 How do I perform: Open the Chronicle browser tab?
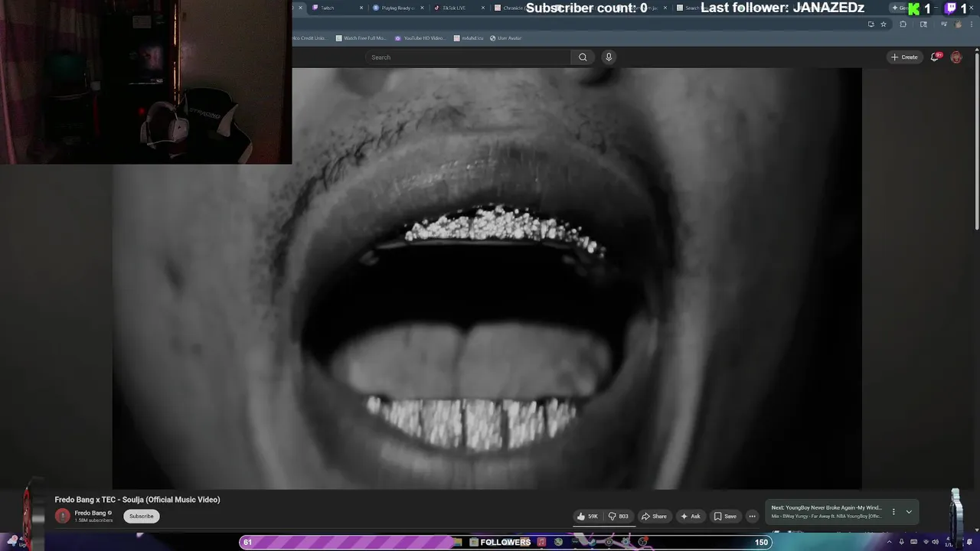click(509, 8)
